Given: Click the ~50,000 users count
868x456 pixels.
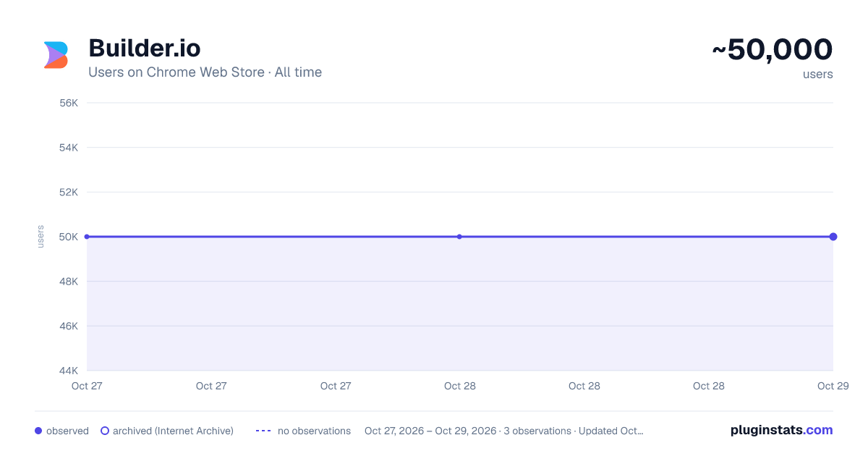Looking at the screenshot, I should click(773, 50).
